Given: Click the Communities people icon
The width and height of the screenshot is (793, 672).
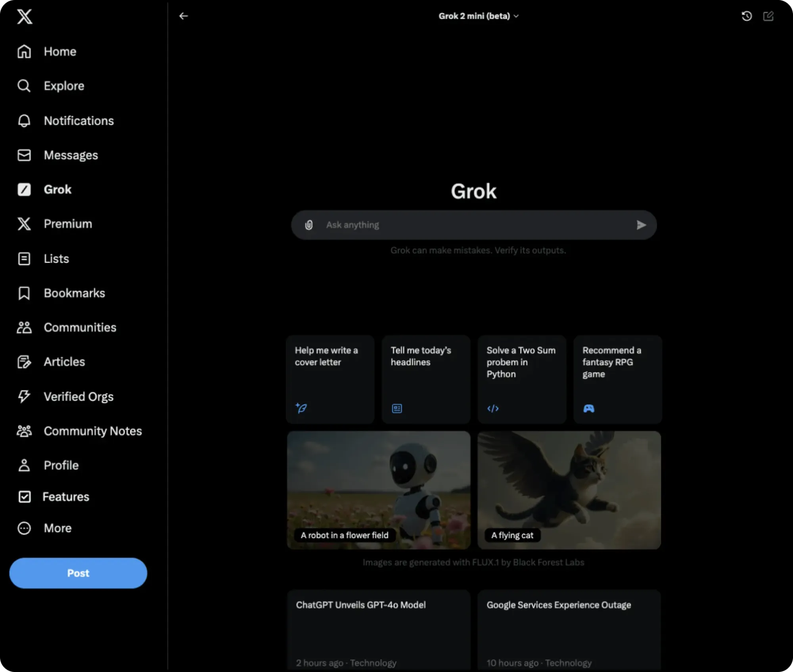Looking at the screenshot, I should [23, 327].
